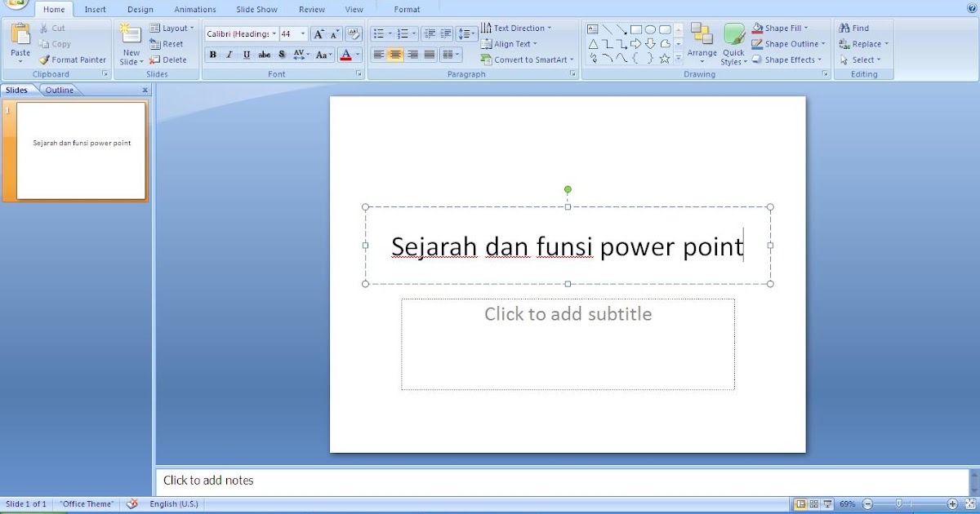
Task: Click the New Slide icon
Action: tap(130, 34)
